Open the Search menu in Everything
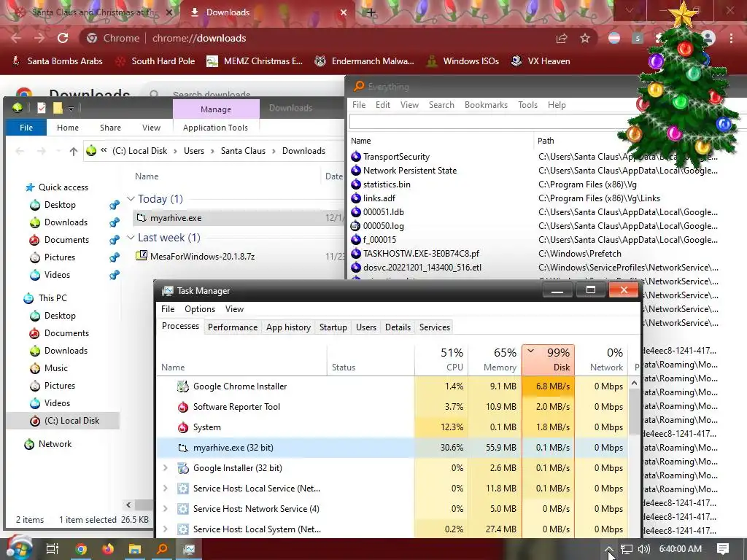This screenshot has height=560, width=747. click(441, 105)
